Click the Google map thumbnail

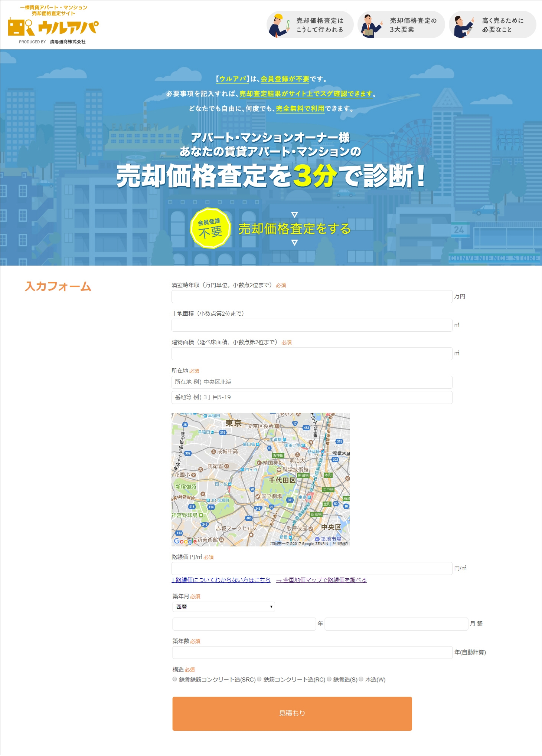click(261, 479)
